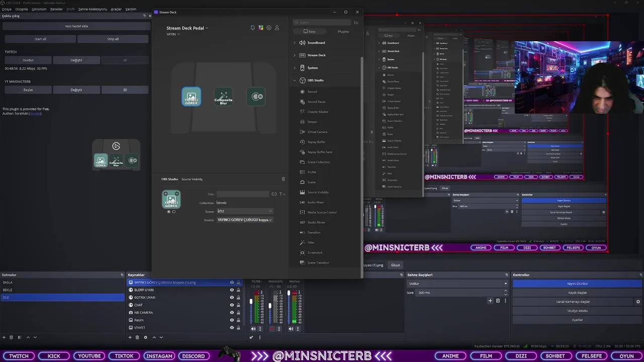Toggle the lock on VİNYET source
The image size is (644, 362).
coord(238,328)
